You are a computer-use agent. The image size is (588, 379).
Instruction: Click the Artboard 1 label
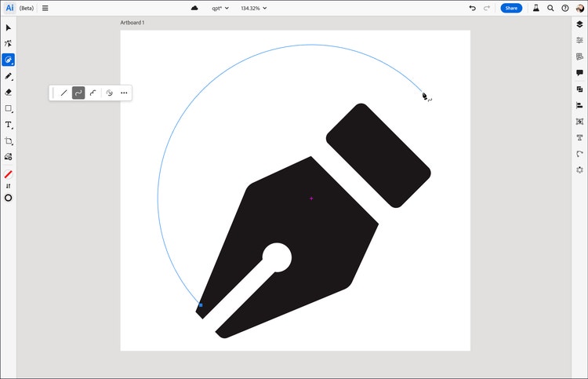[132, 23]
